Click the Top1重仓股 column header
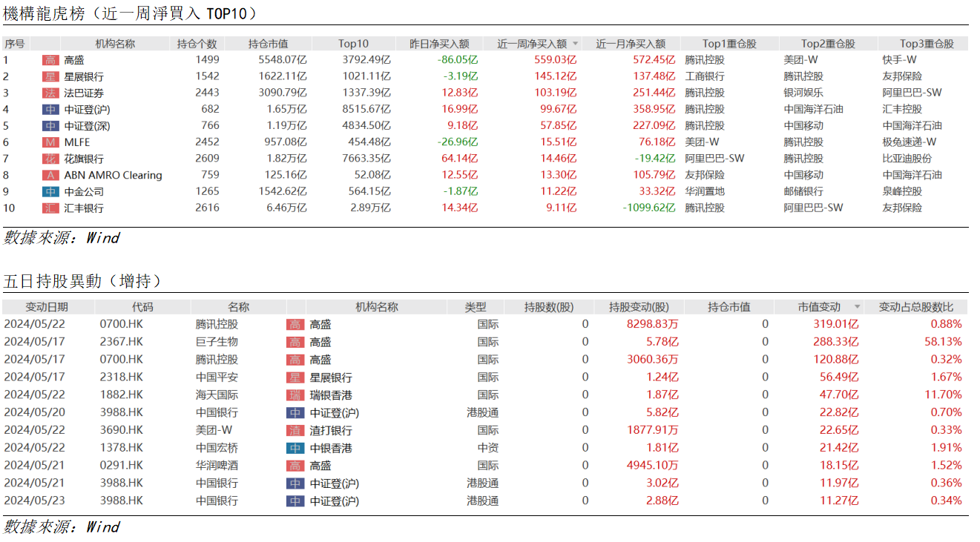 tap(730, 44)
